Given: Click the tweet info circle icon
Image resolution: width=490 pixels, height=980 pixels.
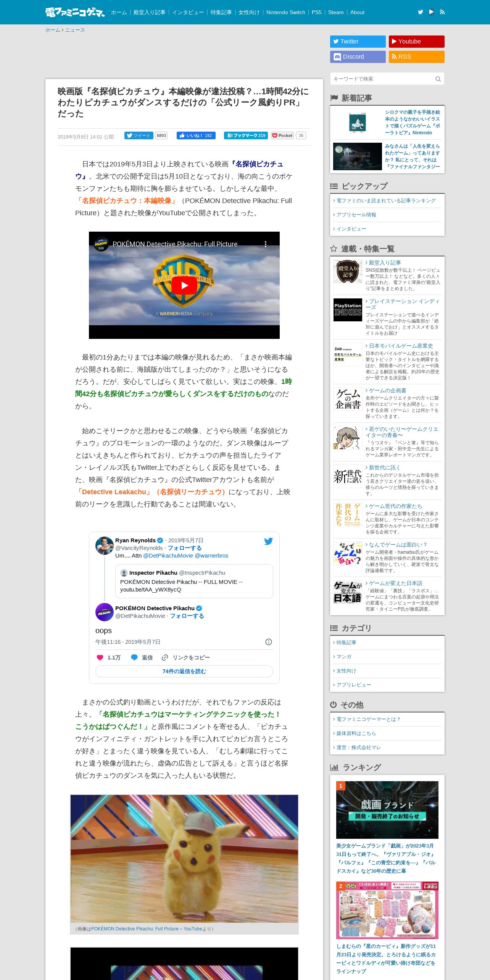Looking at the screenshot, I should click(x=269, y=642).
